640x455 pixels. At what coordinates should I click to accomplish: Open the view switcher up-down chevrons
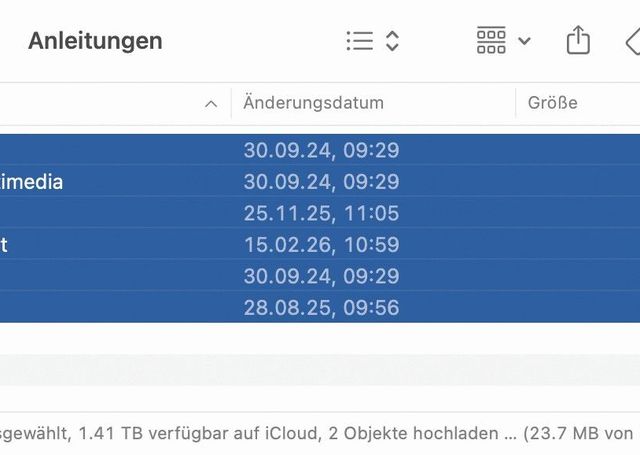point(393,41)
